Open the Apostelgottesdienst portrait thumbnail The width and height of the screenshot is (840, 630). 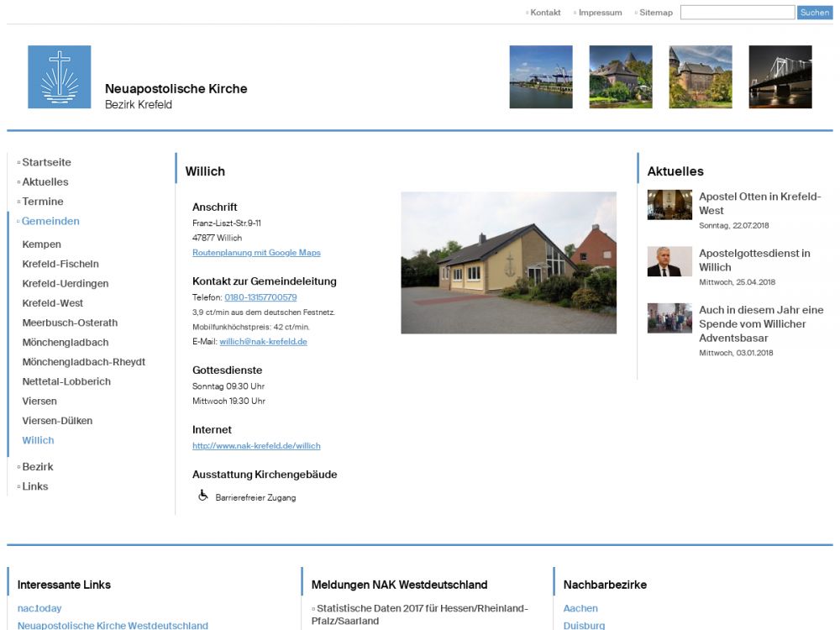(x=669, y=261)
